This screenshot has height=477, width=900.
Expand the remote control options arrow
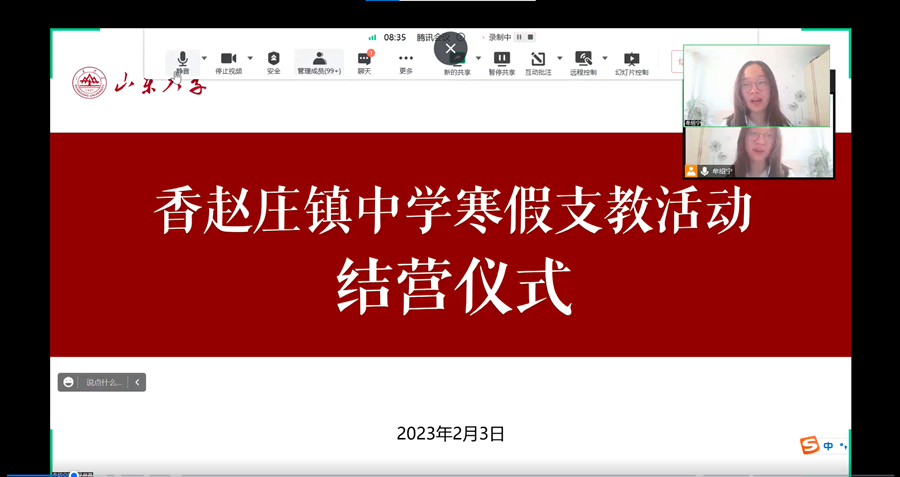(x=605, y=58)
